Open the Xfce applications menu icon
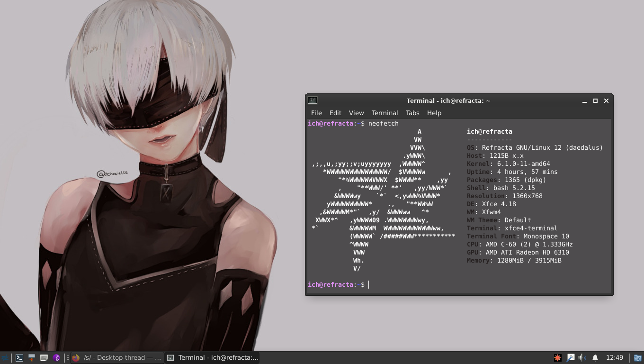This screenshot has height=364, width=644. 4,358
